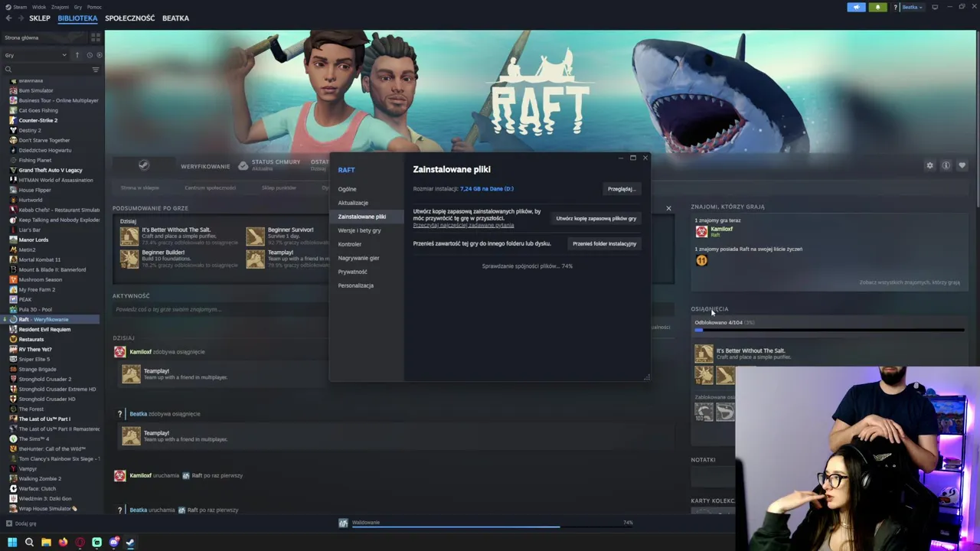Image resolution: width=980 pixels, height=551 pixels.
Task: Open Firefox from the taskbar
Action: [63, 543]
